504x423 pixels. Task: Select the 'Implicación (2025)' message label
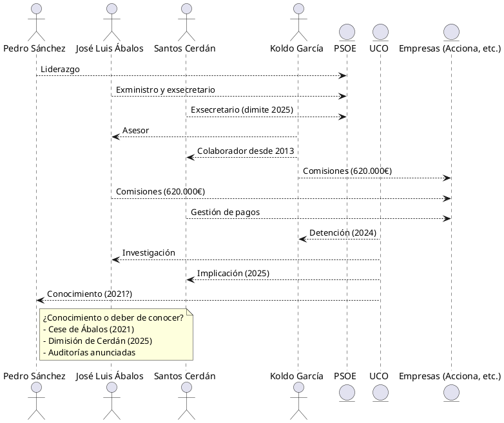click(233, 273)
